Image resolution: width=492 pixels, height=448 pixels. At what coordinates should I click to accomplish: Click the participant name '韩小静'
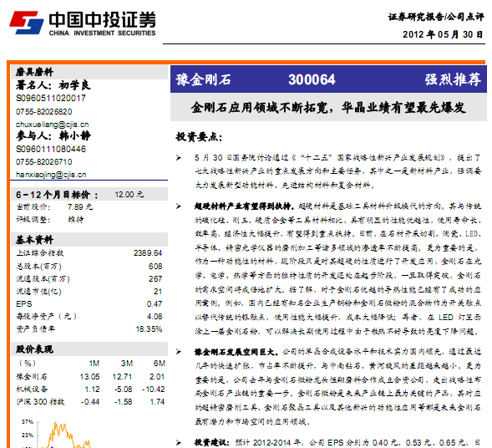tap(74, 135)
